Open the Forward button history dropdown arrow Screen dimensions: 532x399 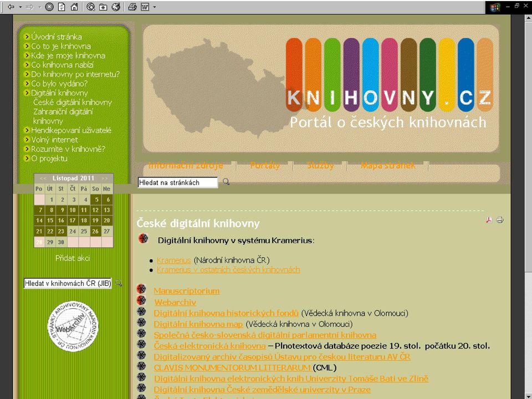click(39, 7)
